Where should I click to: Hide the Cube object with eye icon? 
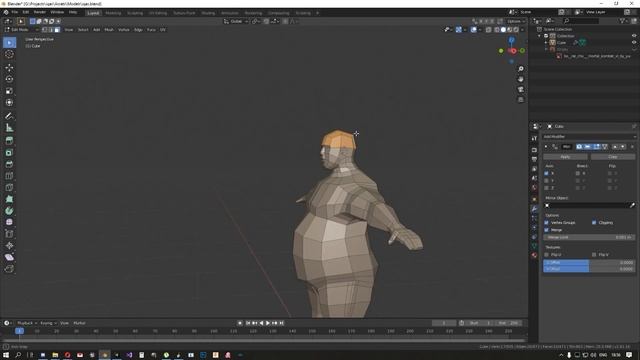(634, 42)
